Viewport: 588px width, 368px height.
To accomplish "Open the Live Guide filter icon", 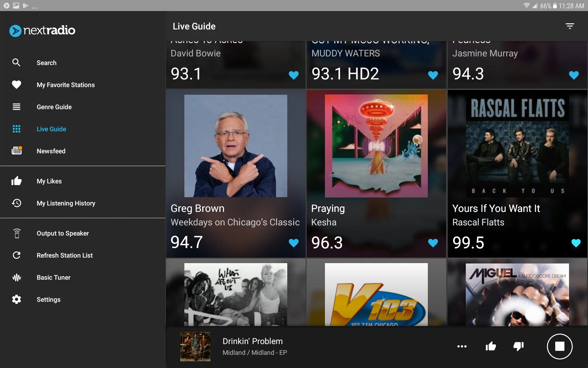I will pos(570,26).
